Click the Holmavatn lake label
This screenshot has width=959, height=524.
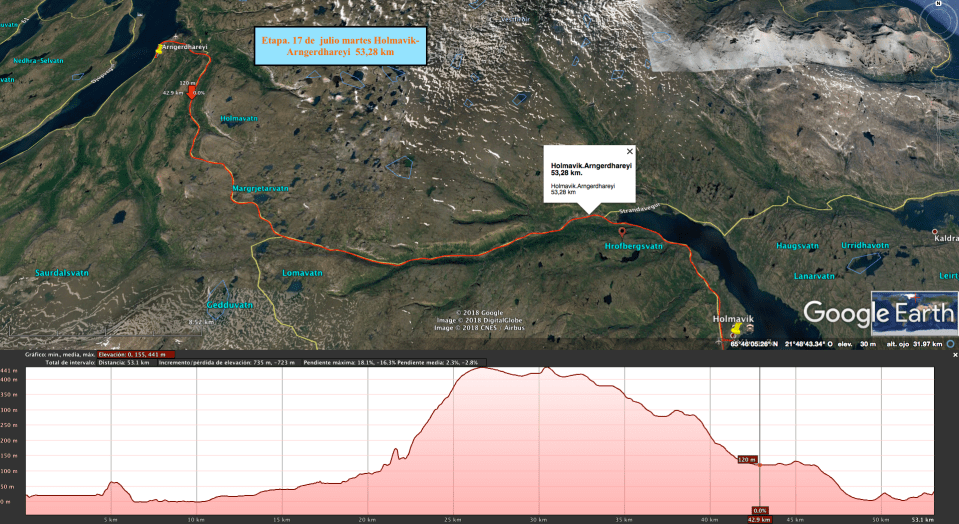click(x=239, y=119)
